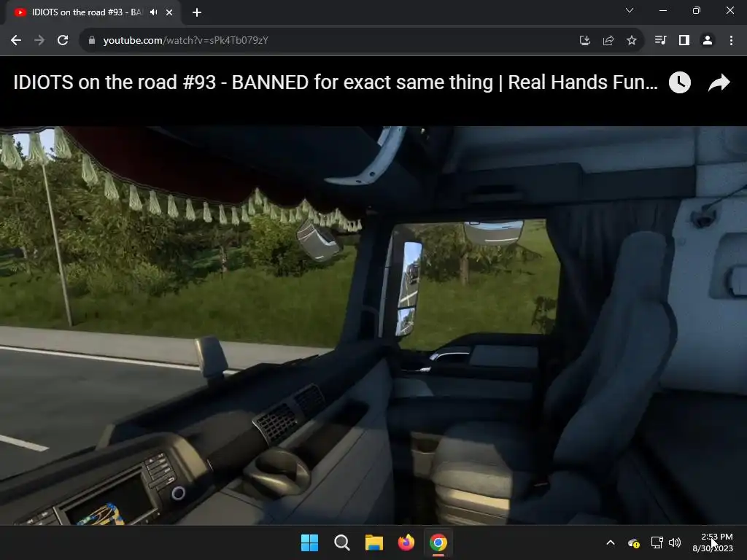Close the IDIOTS on the road tab
747x560 pixels.
tap(169, 12)
